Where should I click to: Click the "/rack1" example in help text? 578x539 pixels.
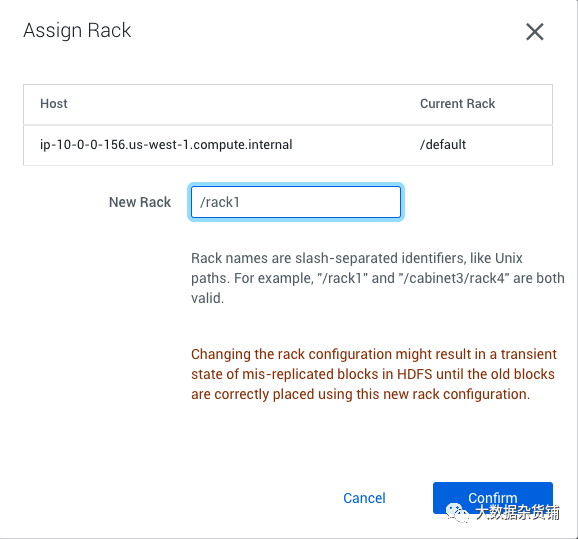click(x=343, y=278)
